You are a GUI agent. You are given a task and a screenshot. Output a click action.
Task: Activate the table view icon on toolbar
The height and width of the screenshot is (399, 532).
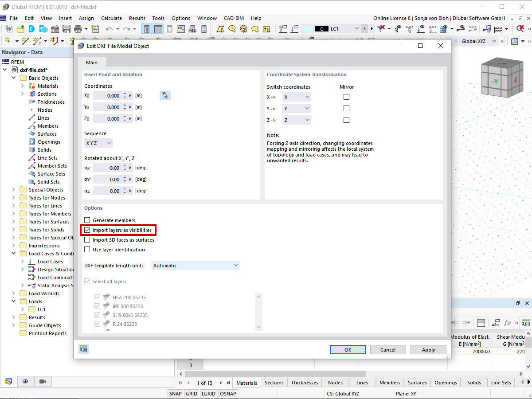pos(158,28)
